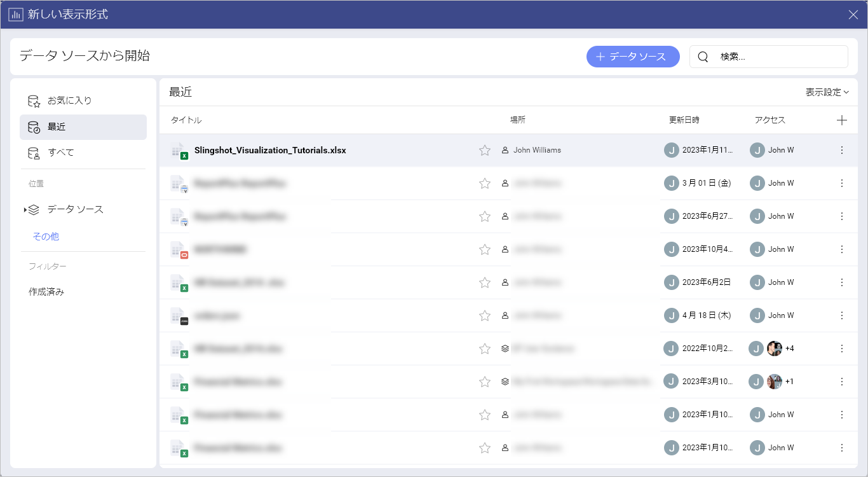Sort by the 場所 column header

click(518, 120)
